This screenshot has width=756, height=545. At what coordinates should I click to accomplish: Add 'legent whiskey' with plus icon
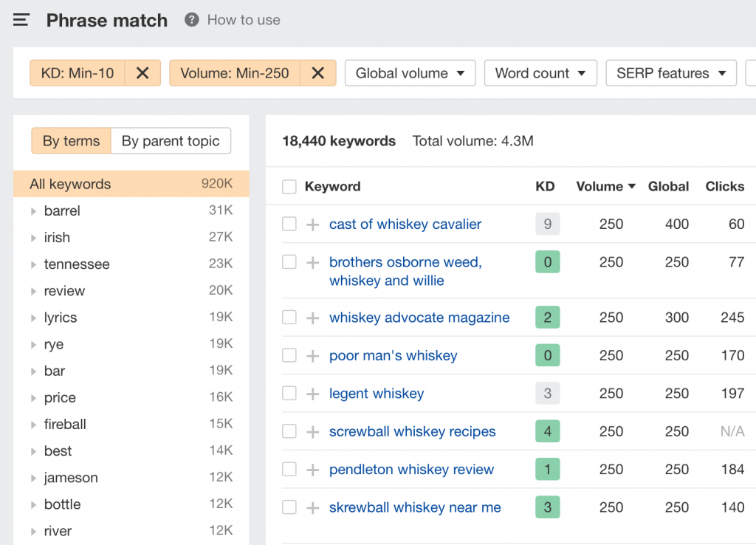point(313,394)
